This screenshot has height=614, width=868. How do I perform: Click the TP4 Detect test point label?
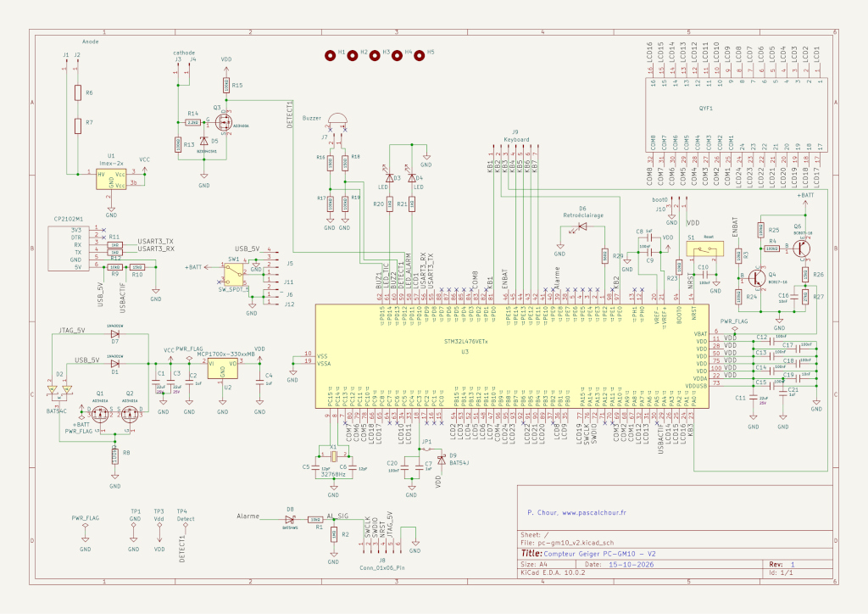click(x=186, y=516)
